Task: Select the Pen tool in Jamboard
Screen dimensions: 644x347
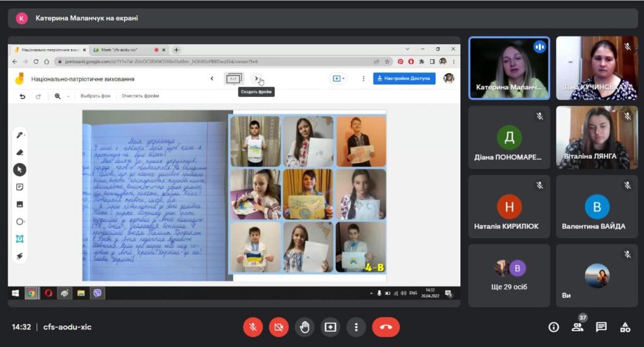Action: [x=19, y=135]
